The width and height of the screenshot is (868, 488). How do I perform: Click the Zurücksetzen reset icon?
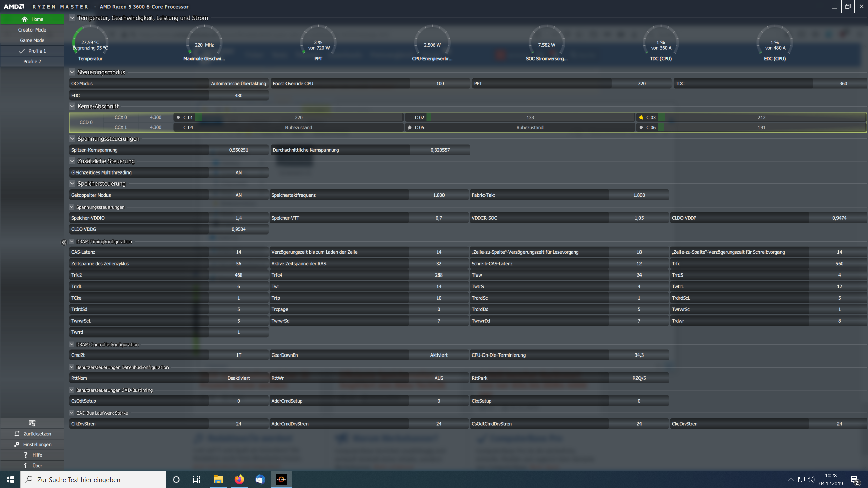click(17, 434)
